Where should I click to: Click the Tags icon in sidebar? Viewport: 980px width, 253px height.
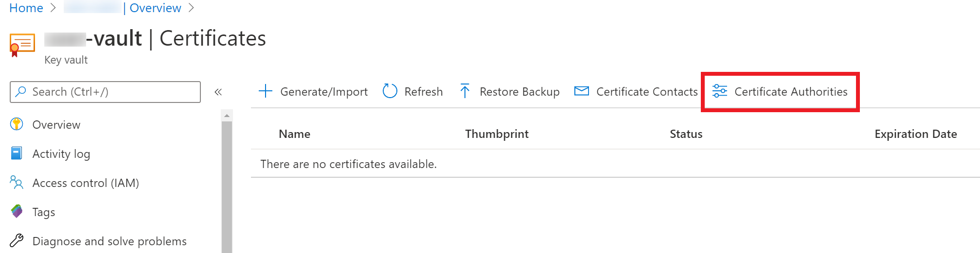pyautogui.click(x=17, y=212)
